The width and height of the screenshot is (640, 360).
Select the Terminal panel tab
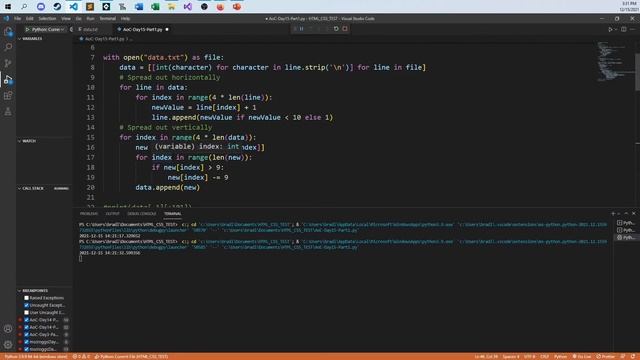click(173, 213)
